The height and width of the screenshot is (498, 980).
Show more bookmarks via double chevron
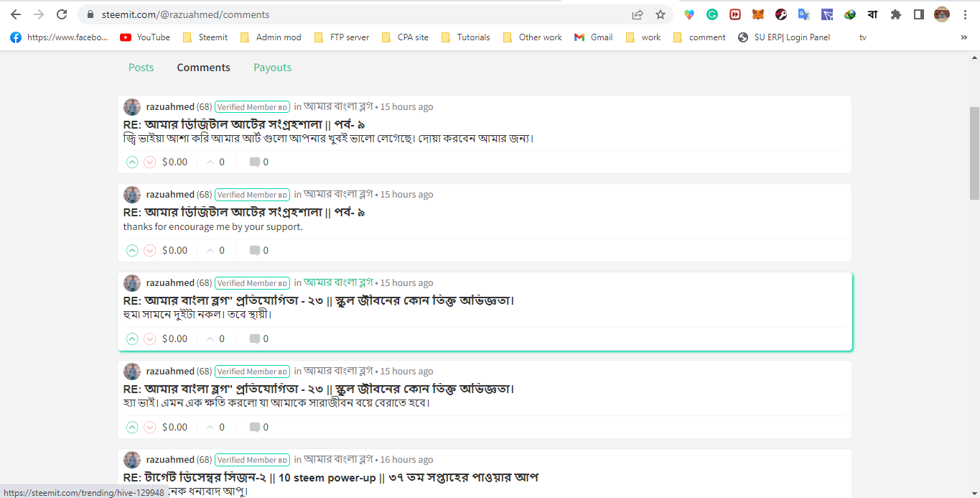[963, 37]
